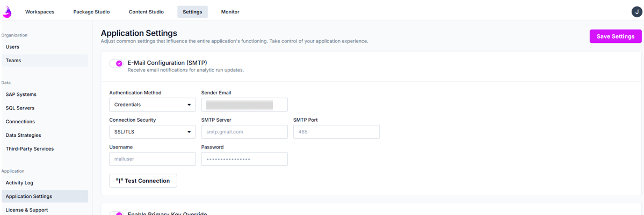Open the user avatar profile menu
Viewport: 644px width, 215px height.
(636, 12)
